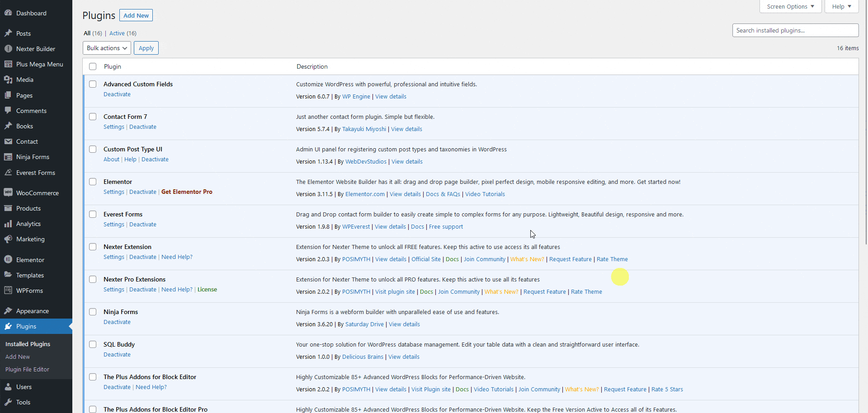Click the WPForms icon
Screen dimensions: 868x413
[x=8, y=291]
